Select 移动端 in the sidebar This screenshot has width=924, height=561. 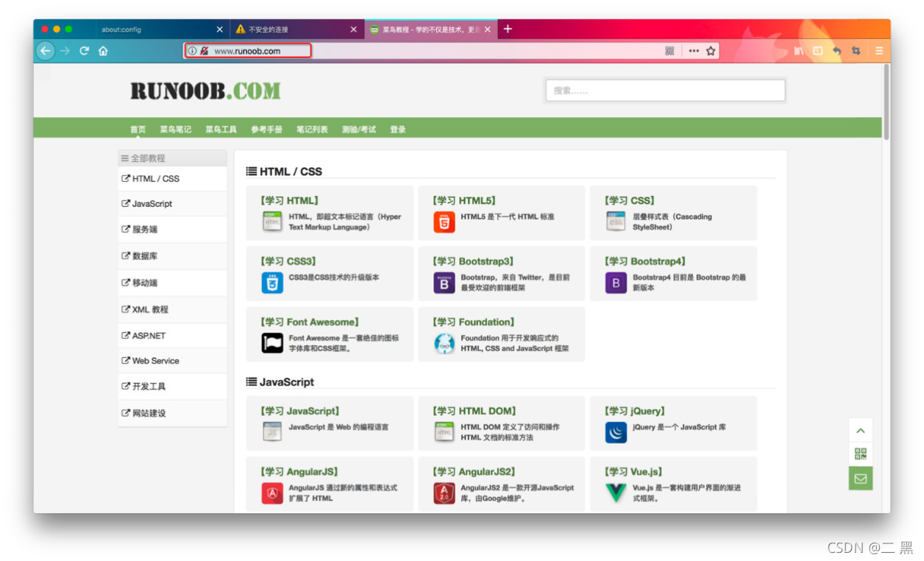click(172, 283)
